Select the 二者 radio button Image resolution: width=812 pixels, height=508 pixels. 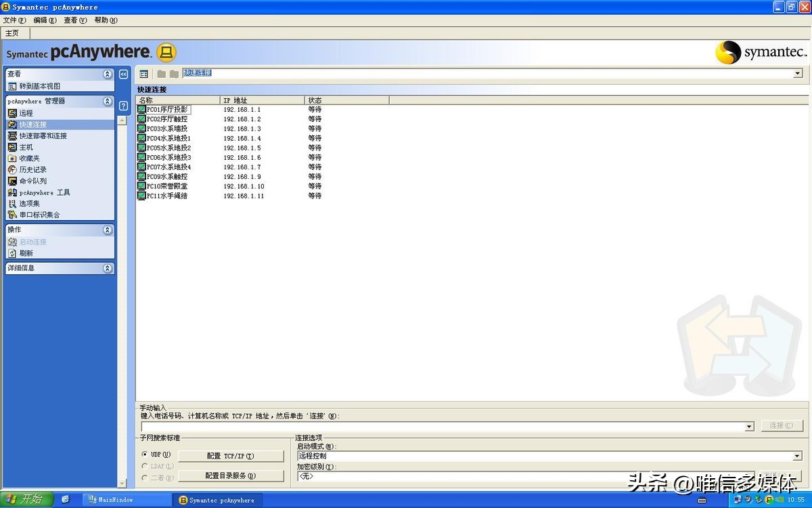[145, 478]
